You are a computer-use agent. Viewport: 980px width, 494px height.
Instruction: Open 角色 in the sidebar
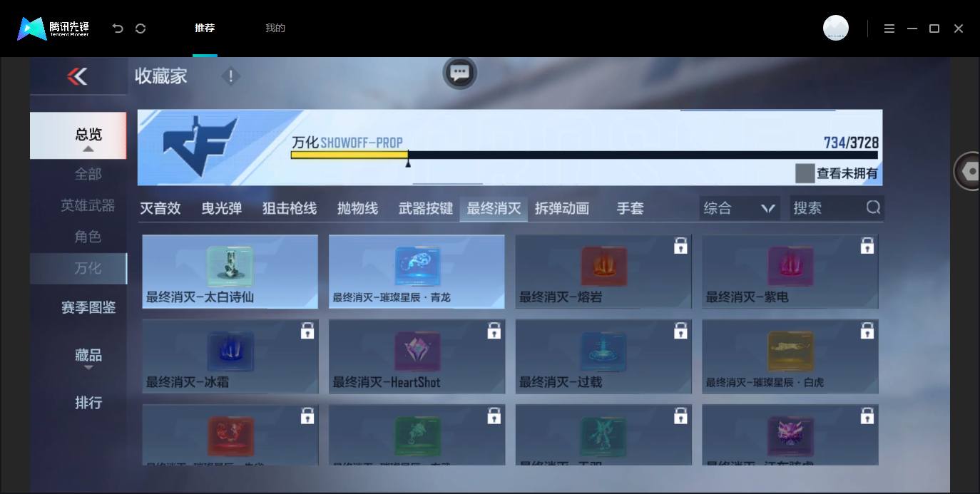point(88,237)
